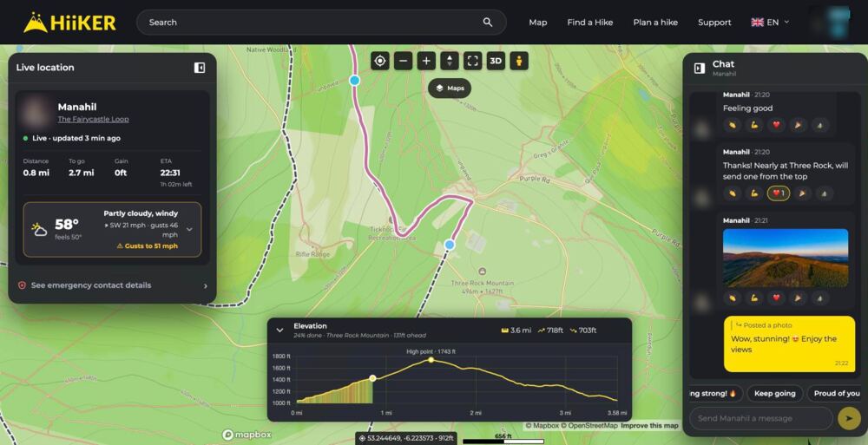This screenshot has height=445, width=868.
Task: Click the mapbox logo
Action: 247,435
